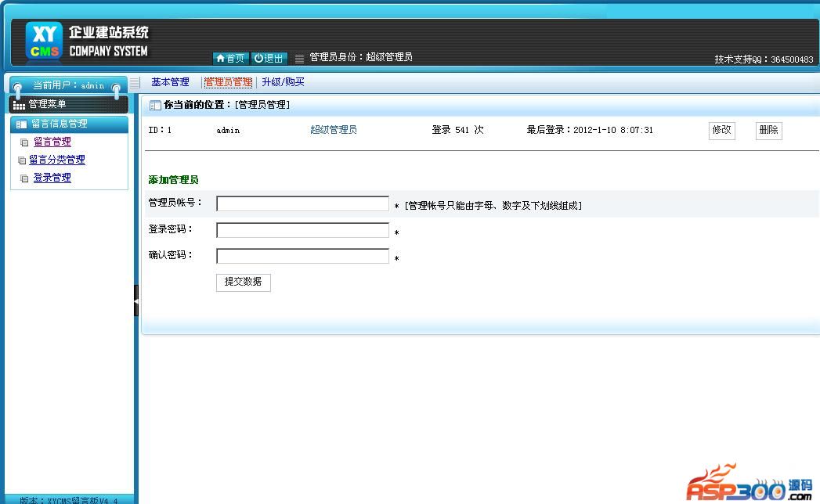Viewport: 820px width, 504px height.
Task: Click the 最后登录 timestamp text
Action: (x=590, y=130)
